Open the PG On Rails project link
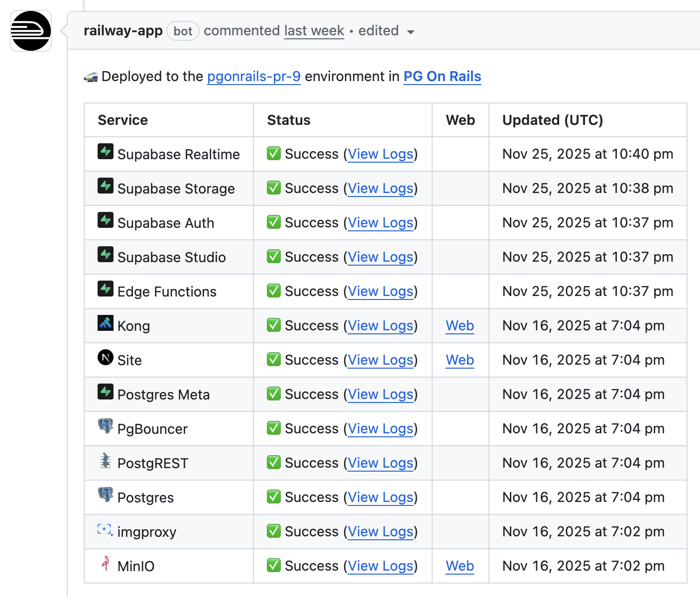The image size is (700, 597). tap(442, 77)
